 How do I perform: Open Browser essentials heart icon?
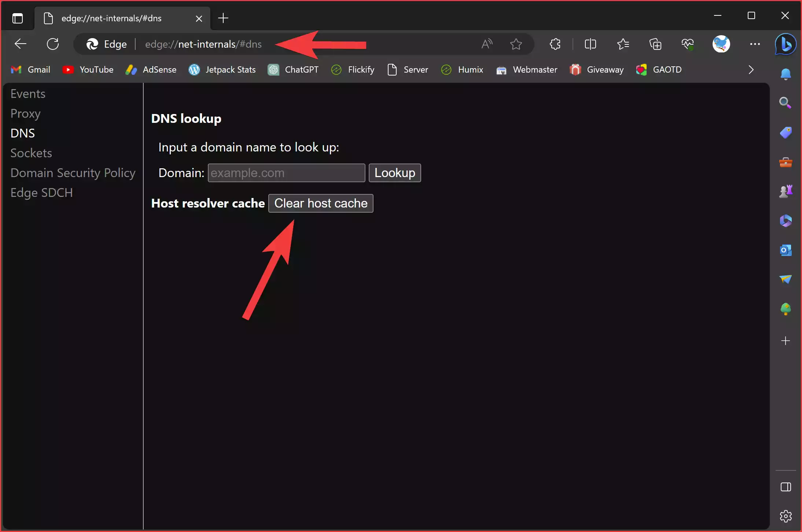tap(688, 44)
